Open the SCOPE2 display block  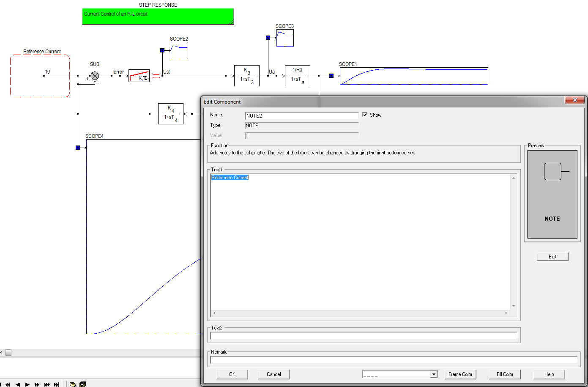[x=179, y=50]
